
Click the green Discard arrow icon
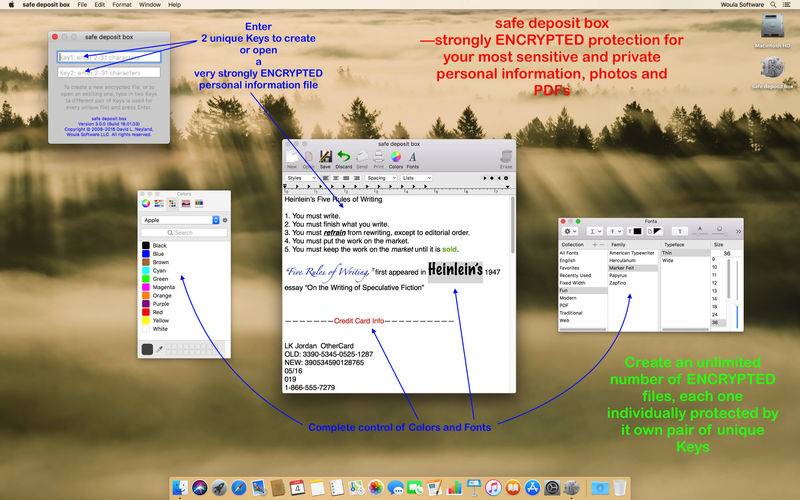pyautogui.click(x=344, y=158)
